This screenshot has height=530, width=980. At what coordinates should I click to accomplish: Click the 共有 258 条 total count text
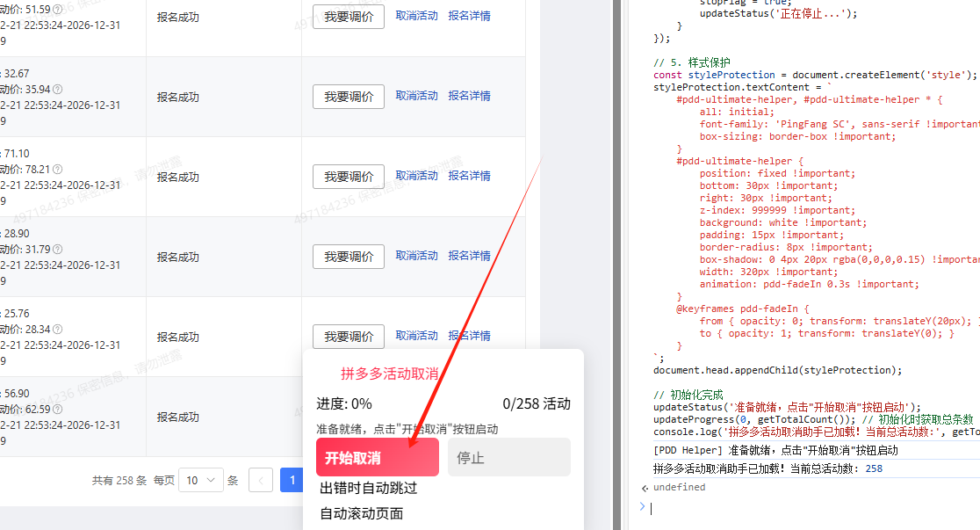[x=119, y=481]
